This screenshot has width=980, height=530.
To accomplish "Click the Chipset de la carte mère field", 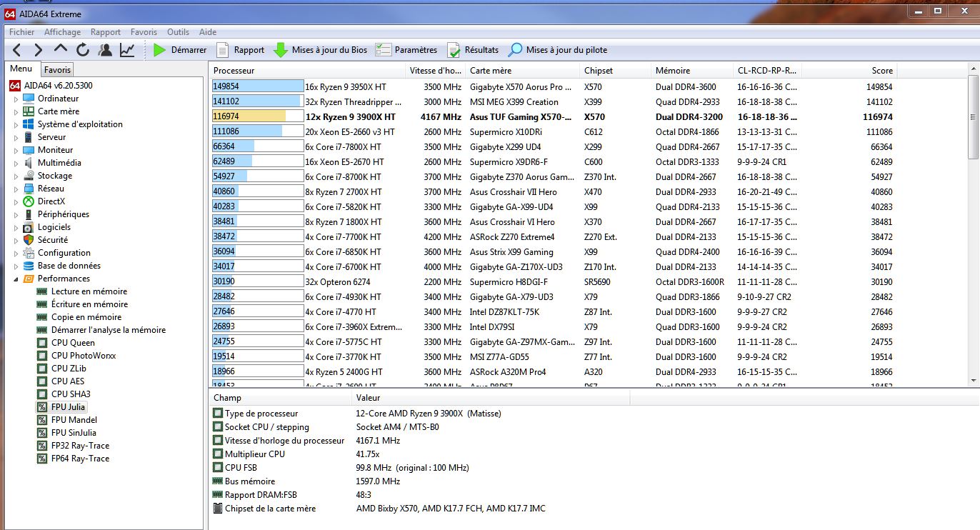I will pyautogui.click(x=265, y=509).
